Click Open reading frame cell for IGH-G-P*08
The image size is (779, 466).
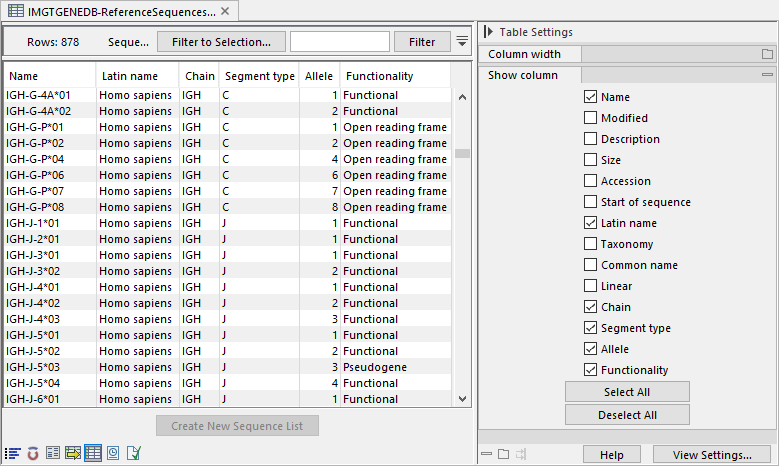[395, 207]
